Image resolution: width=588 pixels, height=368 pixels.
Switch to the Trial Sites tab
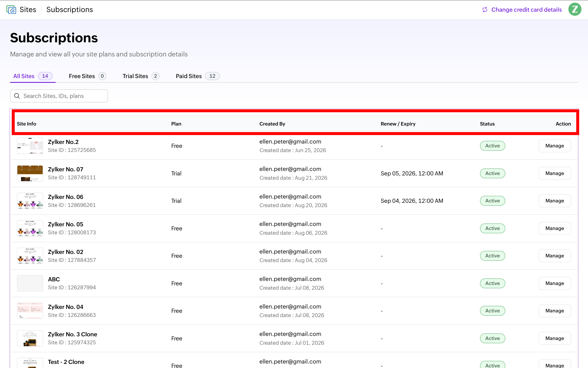[141, 76]
